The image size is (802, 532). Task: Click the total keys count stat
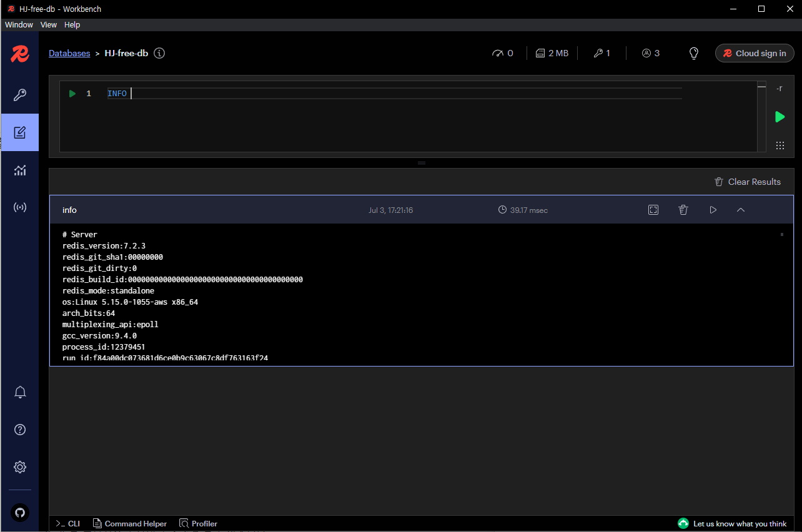point(602,53)
